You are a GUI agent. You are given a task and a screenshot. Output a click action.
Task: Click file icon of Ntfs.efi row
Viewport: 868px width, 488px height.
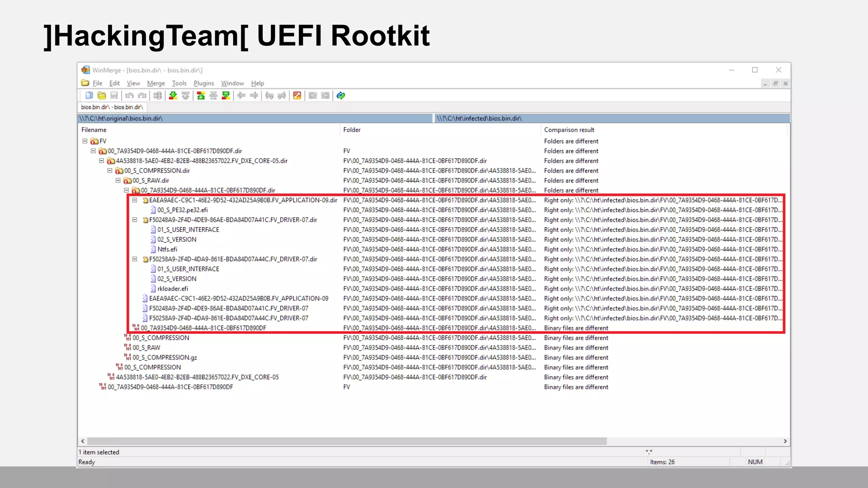click(153, 249)
